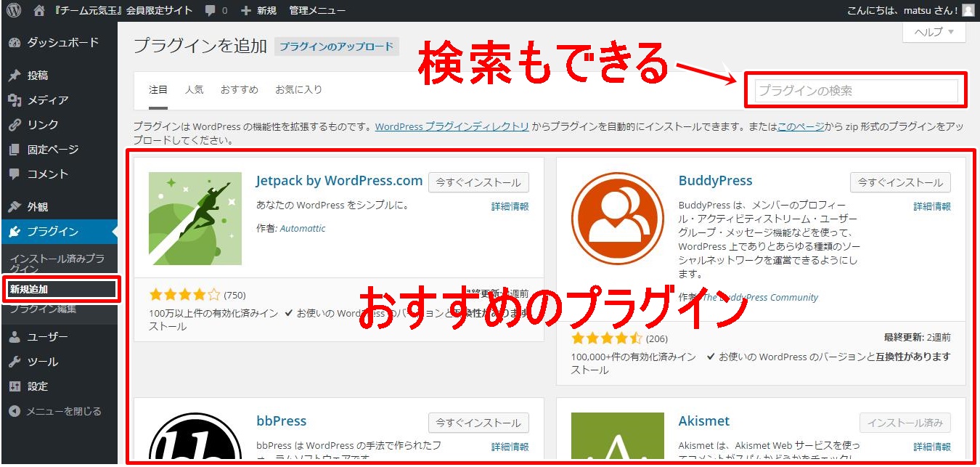980x467 pixels.
Task: Click the BuddyPress logo thumbnail
Action: [618, 219]
